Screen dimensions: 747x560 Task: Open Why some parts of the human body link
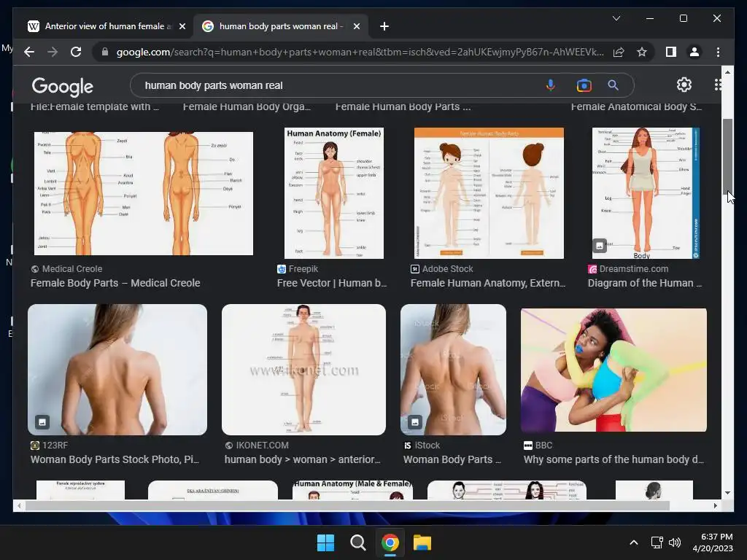[x=614, y=459]
